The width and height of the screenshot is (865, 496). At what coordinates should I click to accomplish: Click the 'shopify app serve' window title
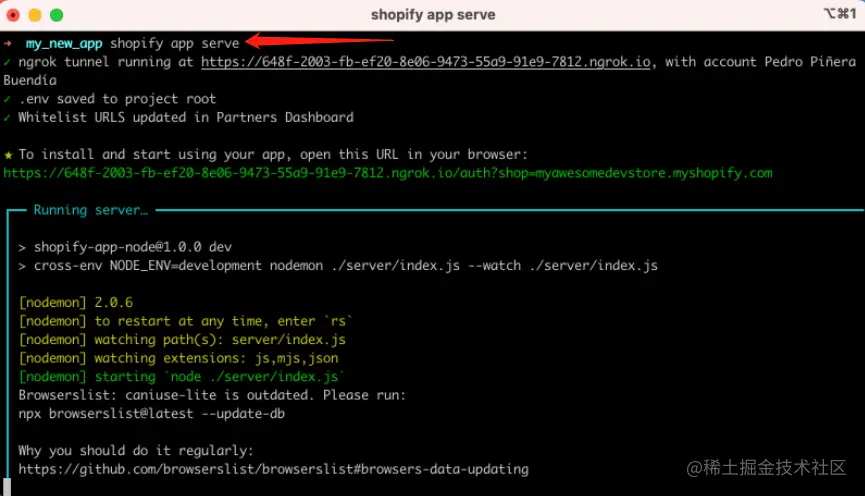[433, 15]
